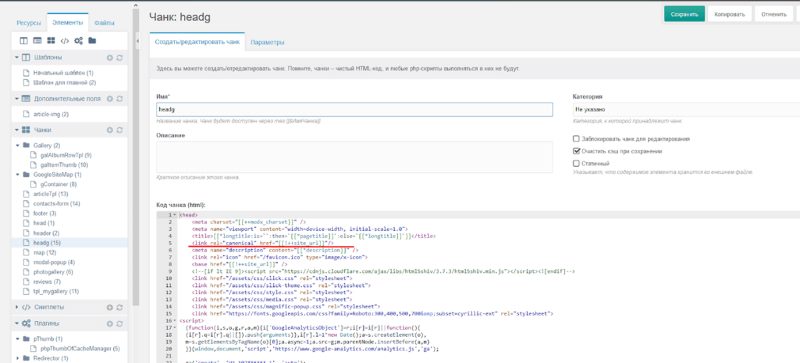Add a new chunk with the plus icon in Чанки
Viewport: 800px width, 363px height.
109,130
